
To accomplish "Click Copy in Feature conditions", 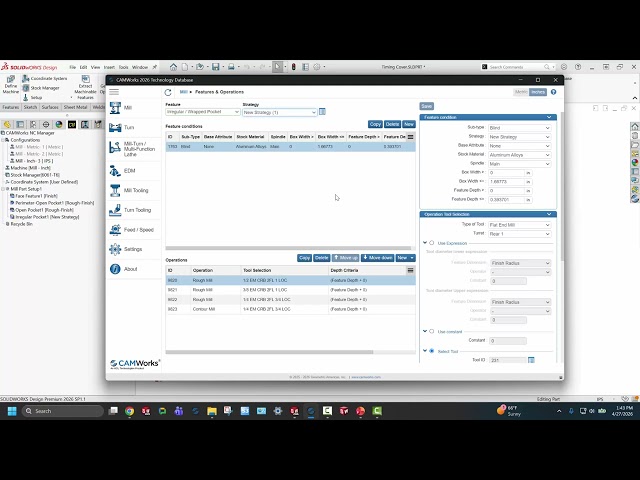I will pyautogui.click(x=375, y=124).
